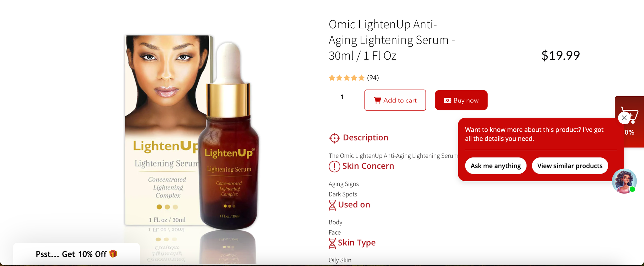
Task: Dismiss the chat popup with X
Action: pyautogui.click(x=624, y=118)
